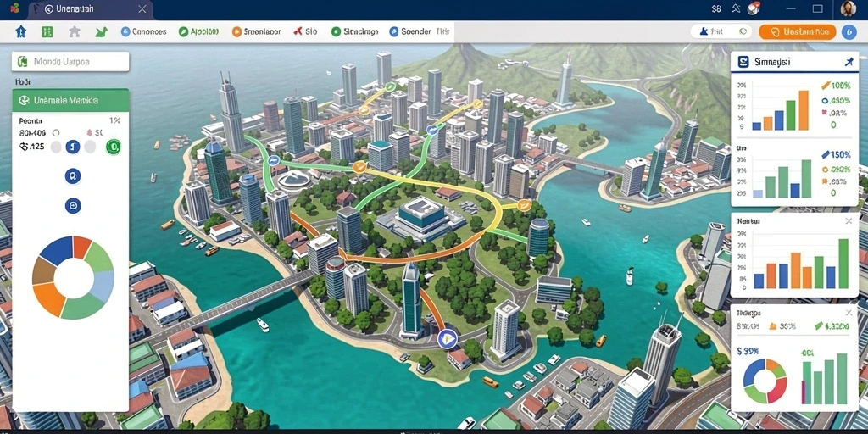The height and width of the screenshot is (434, 868).
Task: Click the pin icon in the Simnayjsi panel
Action: tap(849, 62)
